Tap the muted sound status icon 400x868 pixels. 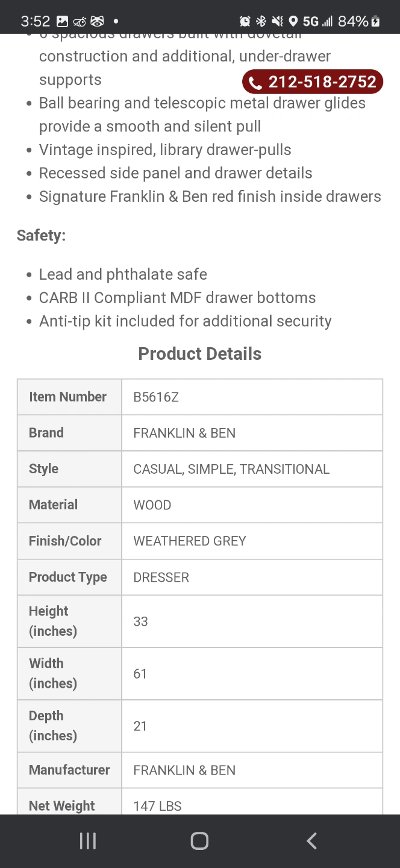pos(277,22)
